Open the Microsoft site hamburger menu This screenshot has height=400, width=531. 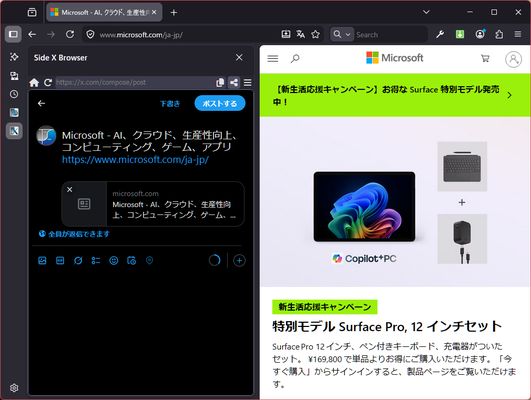[273, 59]
